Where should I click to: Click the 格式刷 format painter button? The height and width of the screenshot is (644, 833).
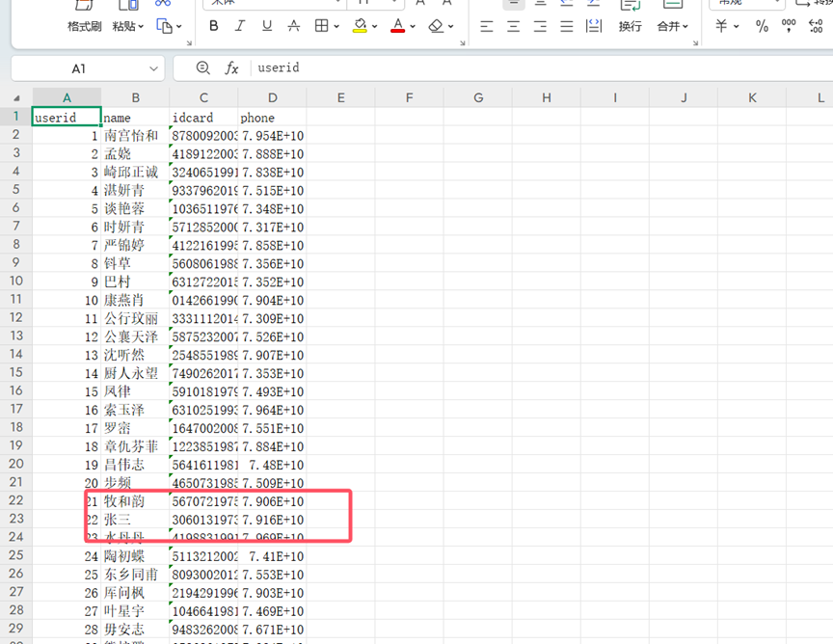click(x=84, y=26)
